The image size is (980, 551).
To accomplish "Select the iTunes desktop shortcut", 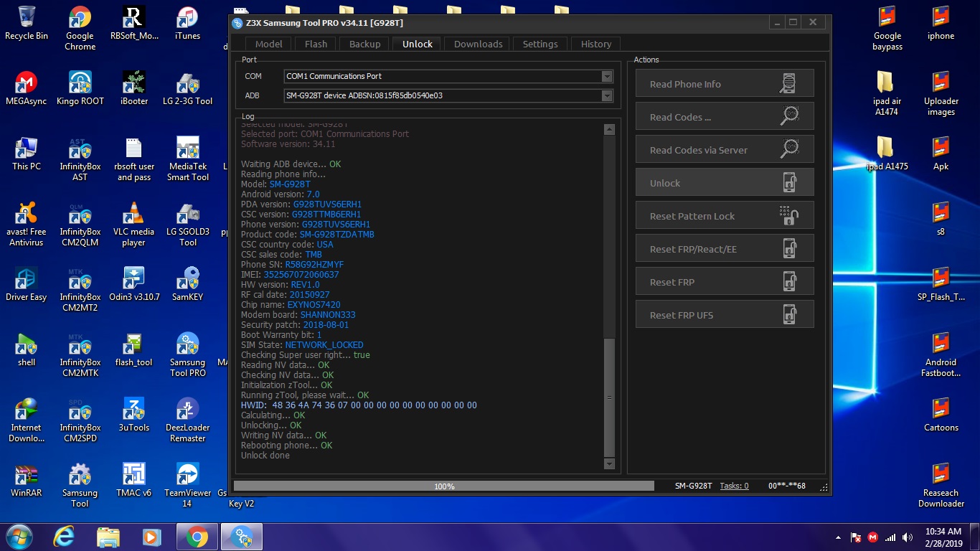I will (187, 23).
